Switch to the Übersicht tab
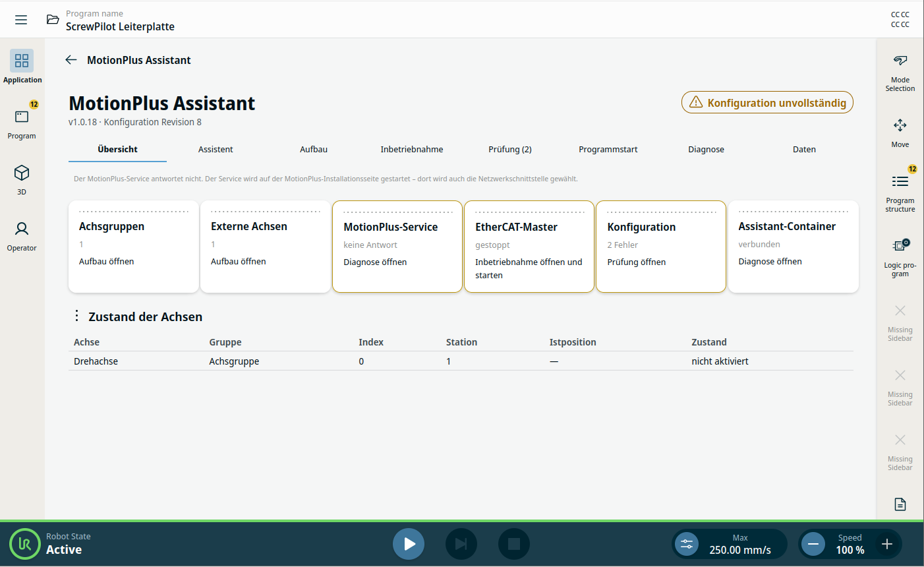 point(117,150)
